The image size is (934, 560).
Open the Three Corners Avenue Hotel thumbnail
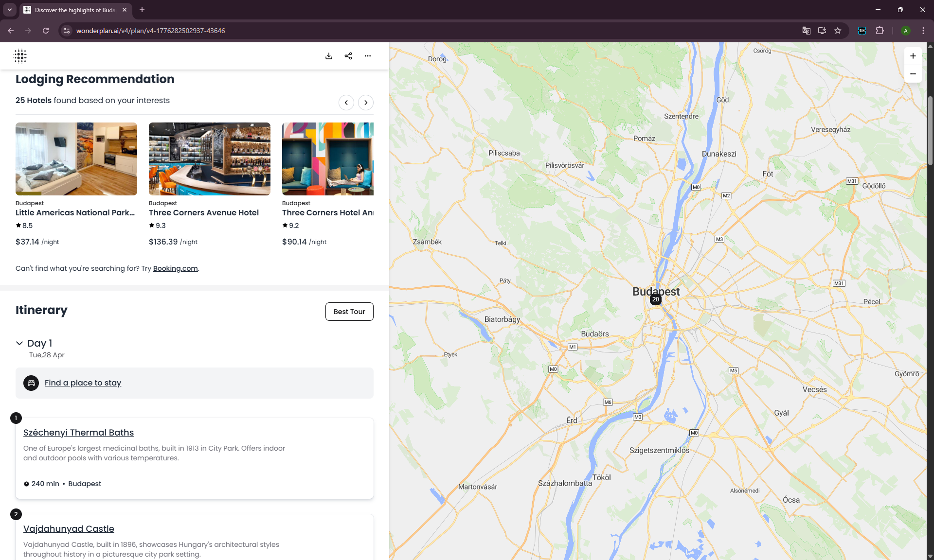tap(209, 159)
